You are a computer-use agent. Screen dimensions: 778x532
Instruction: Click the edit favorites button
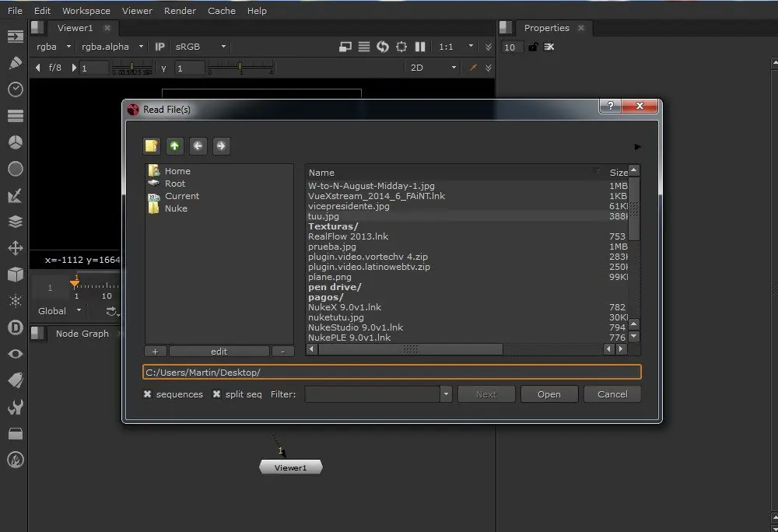tap(219, 352)
